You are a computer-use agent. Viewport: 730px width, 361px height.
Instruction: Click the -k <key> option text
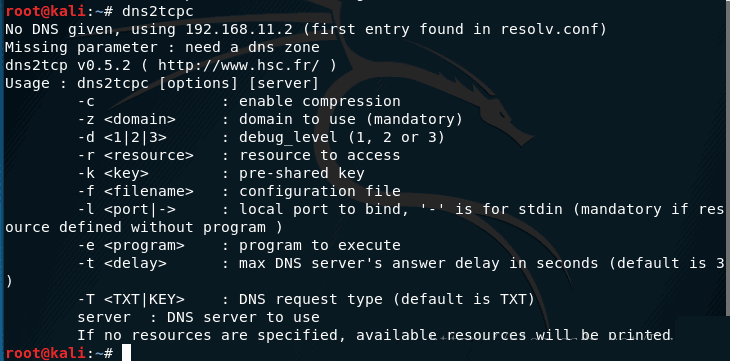(113, 173)
